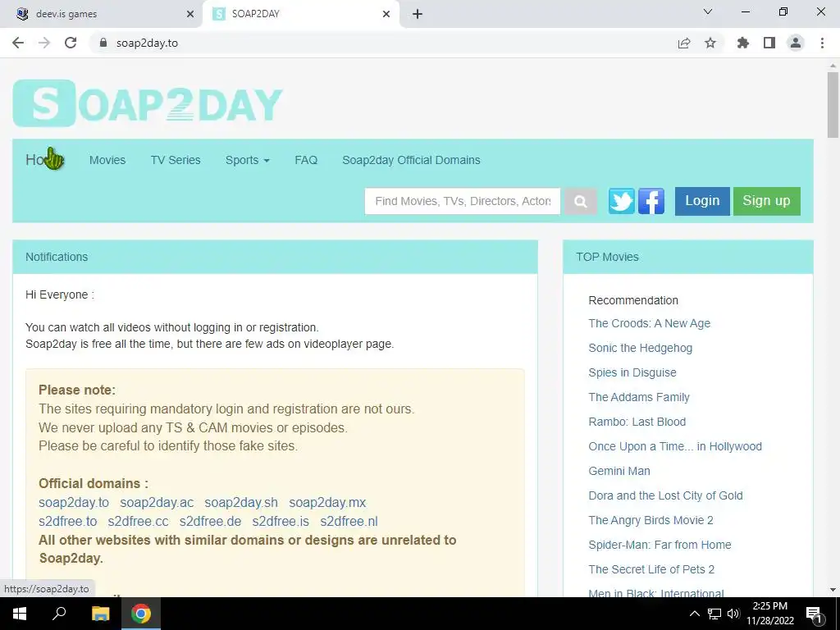Viewport: 840px width, 630px height.
Task: Open the Facebook icon link
Action: pos(651,201)
